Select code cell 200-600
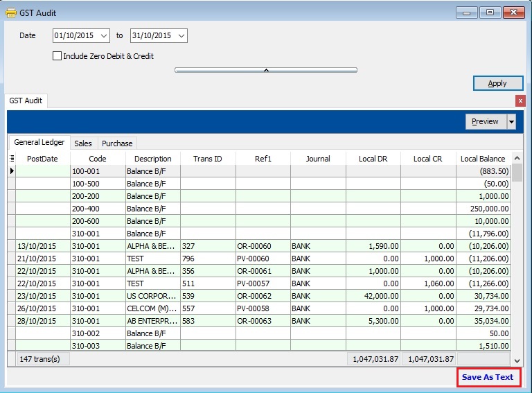Image resolution: width=532 pixels, height=393 pixels. [x=98, y=221]
